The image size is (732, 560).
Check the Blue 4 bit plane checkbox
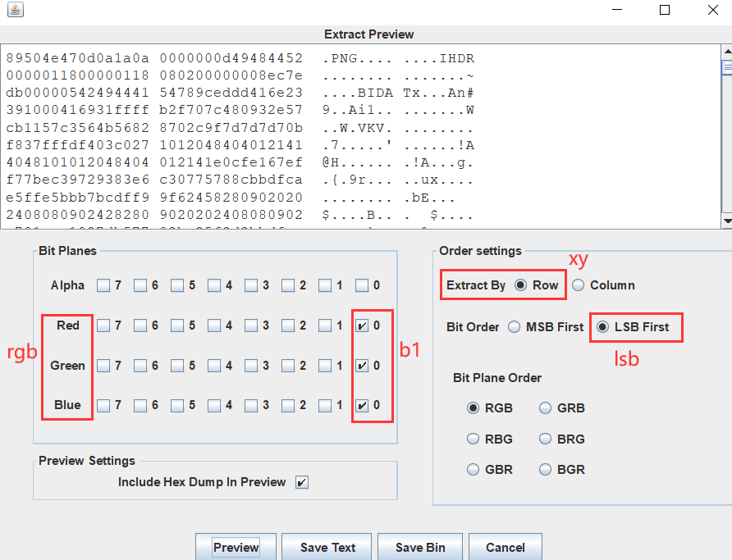pos(214,405)
